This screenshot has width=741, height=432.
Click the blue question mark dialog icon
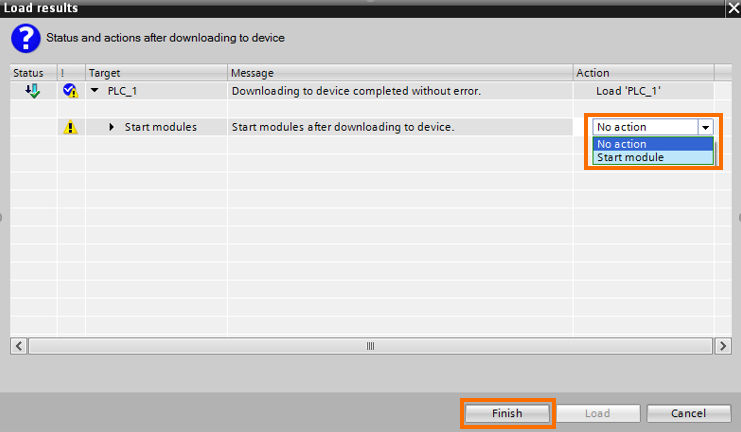pos(26,38)
